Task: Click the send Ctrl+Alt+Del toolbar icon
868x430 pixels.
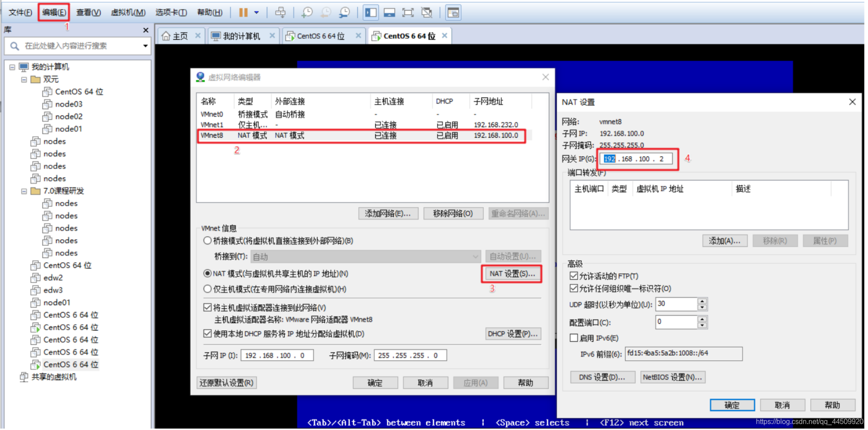Action: coord(280,12)
